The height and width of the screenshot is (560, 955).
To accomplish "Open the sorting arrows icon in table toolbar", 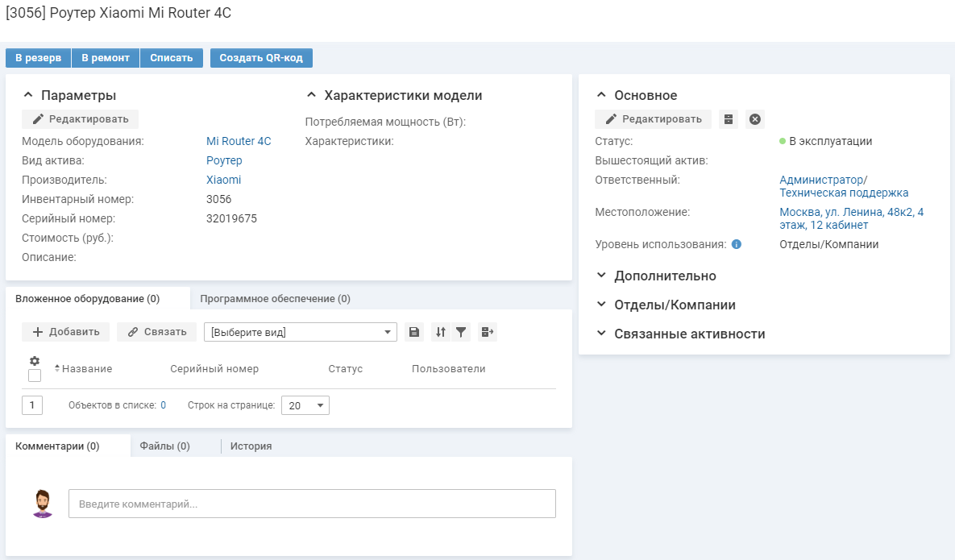I will [440, 332].
